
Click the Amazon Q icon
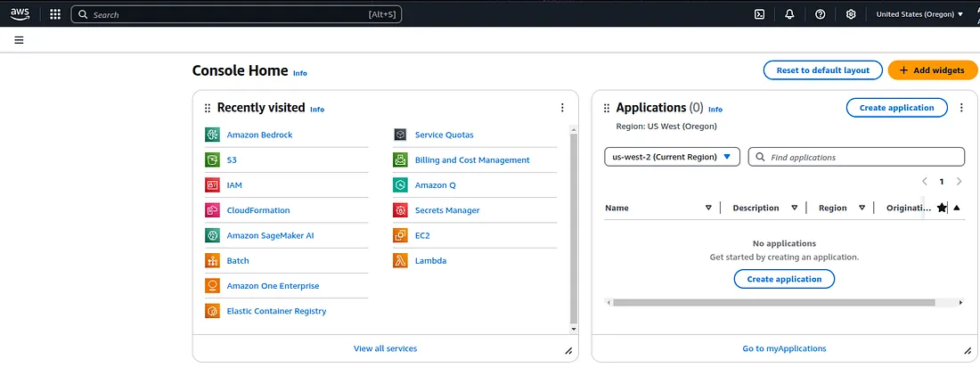tap(401, 185)
